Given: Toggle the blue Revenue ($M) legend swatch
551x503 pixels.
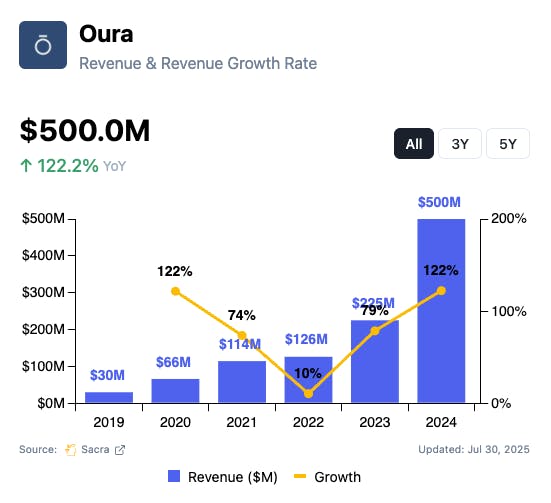Looking at the screenshot, I should coord(174,476).
